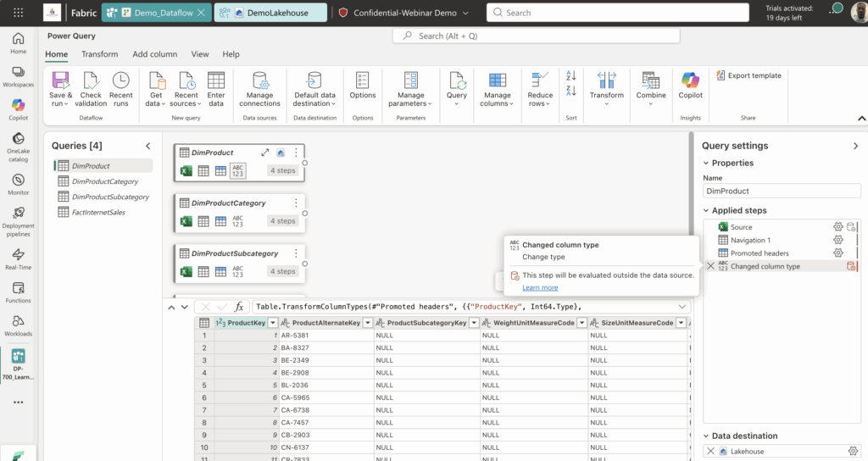
Task: Open Manage connections tool
Action: (x=259, y=89)
